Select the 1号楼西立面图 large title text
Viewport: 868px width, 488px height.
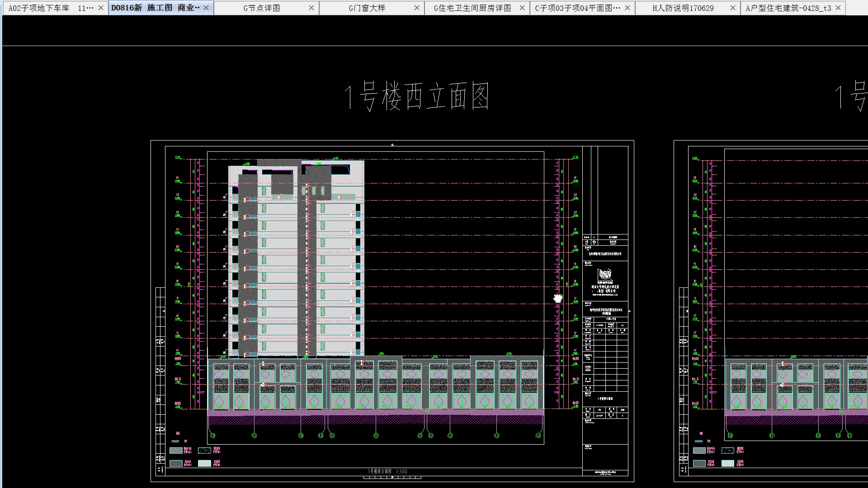(416, 97)
